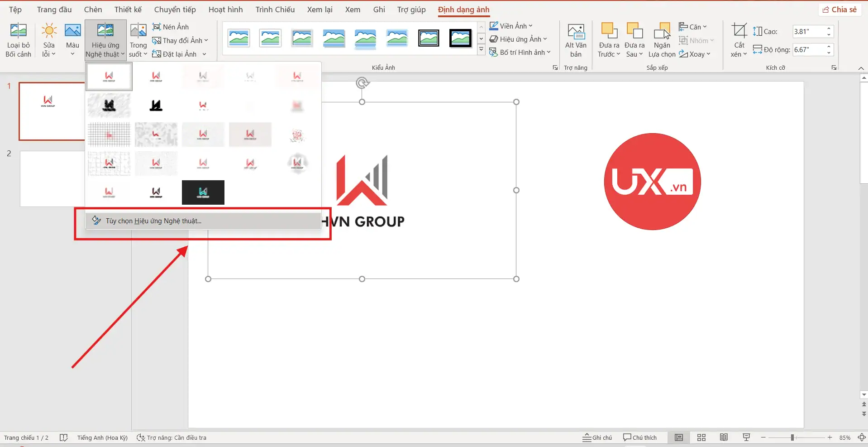Open the Tệp menu tab
This screenshot has height=447, width=868.
pos(15,10)
